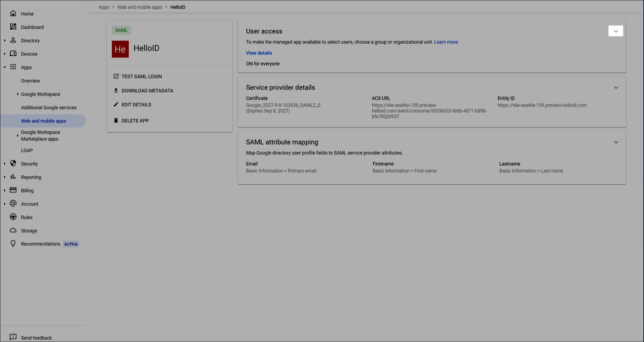Click the Test SAML Login external-link icon

[x=116, y=76]
